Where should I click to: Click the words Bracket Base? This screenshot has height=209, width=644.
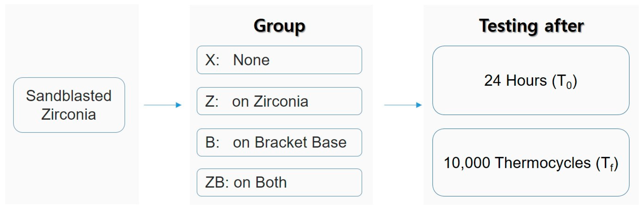pyautogui.click(x=301, y=142)
